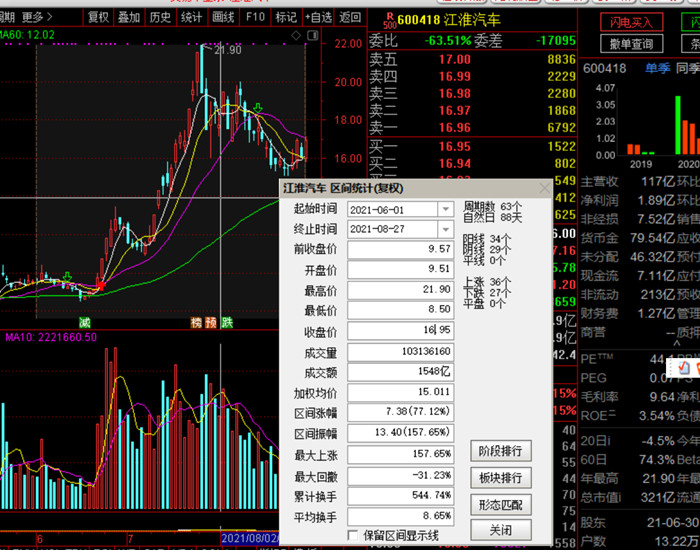The height and width of the screenshot is (550, 700).
Task: Click the 最低价 field showing 8.50
Action: click(x=400, y=310)
